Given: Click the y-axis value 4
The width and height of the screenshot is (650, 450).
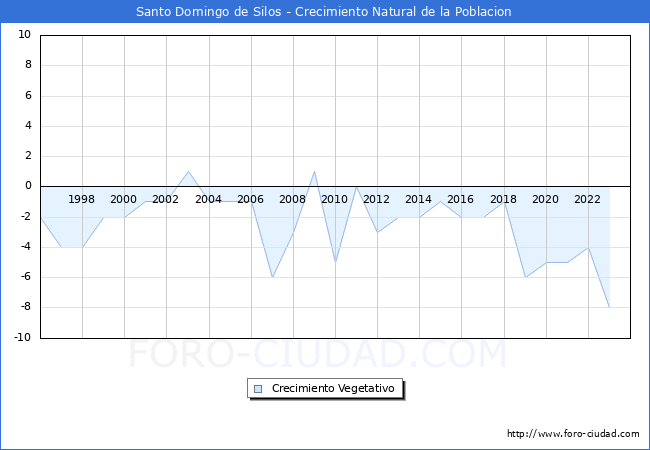Looking at the screenshot, I should [28, 126].
